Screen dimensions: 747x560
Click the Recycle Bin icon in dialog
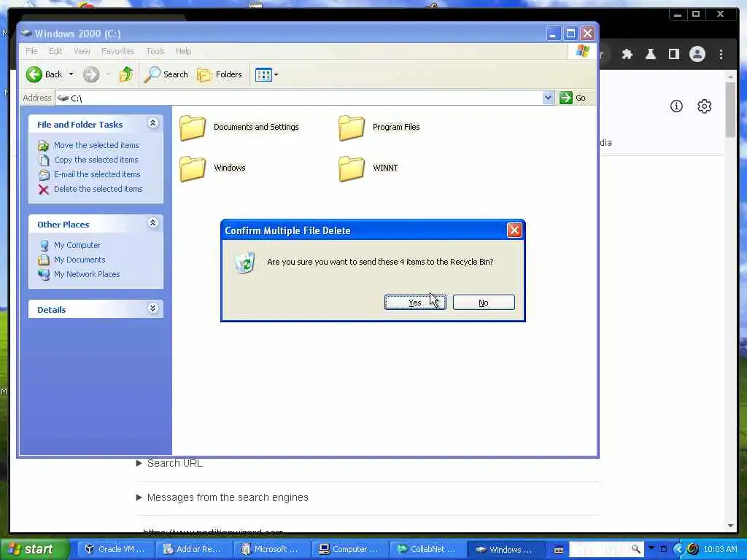245,262
